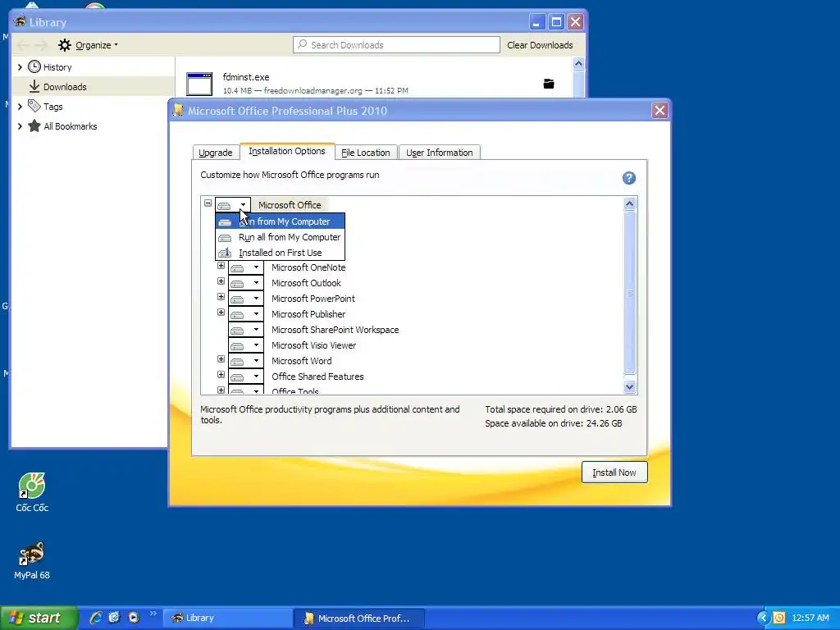Screen dimensions: 840x630
Task: Switch to the Upgrade tab
Action: 216,153
